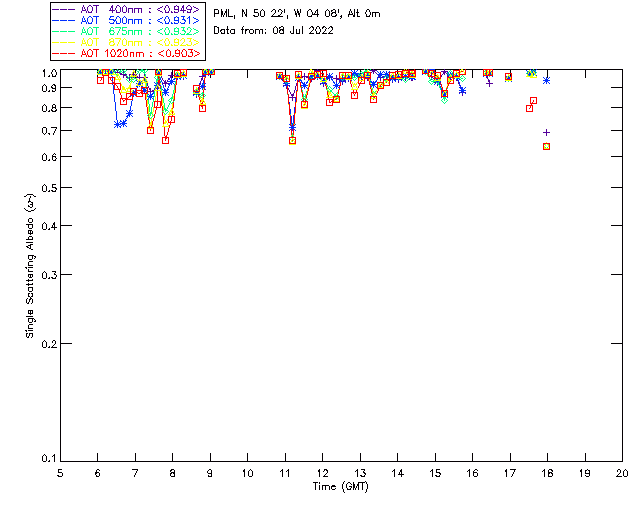Screen dimensions: 640x512
Task: Click the yellow-green square marker at 18 GMT
Action: pyautogui.click(x=546, y=146)
